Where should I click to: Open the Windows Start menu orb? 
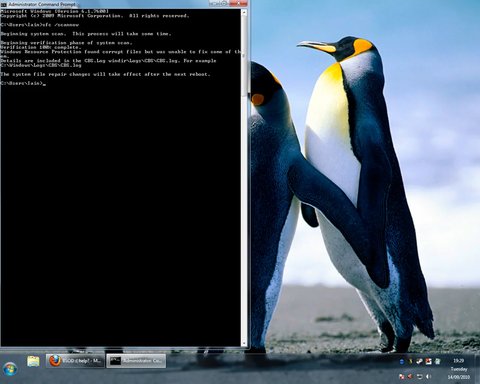10,369
